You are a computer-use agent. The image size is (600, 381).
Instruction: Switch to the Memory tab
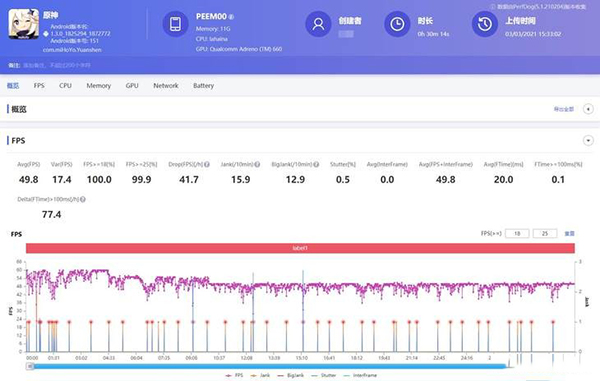click(x=98, y=86)
